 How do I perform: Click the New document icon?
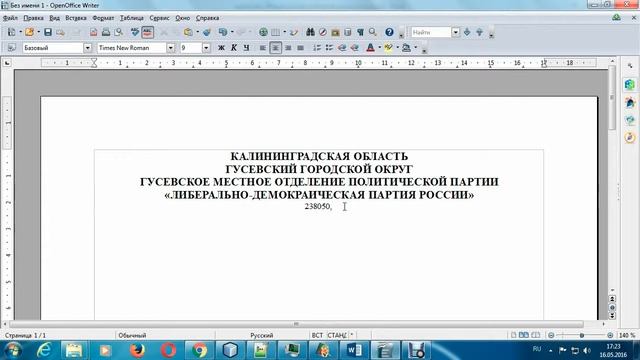[11, 32]
